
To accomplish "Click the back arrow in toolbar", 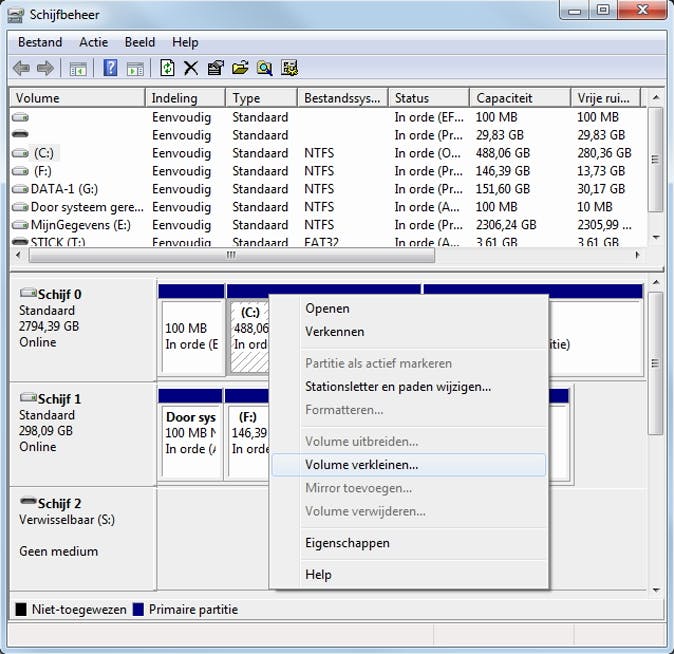I will (x=21, y=68).
